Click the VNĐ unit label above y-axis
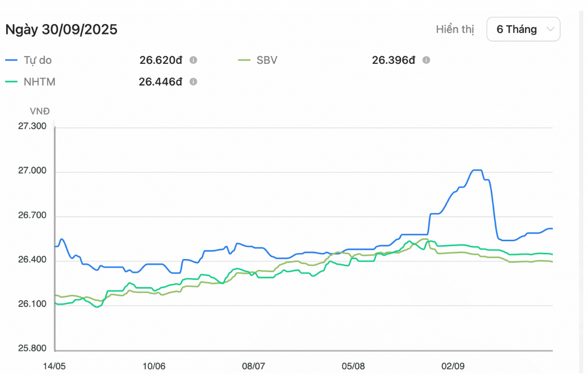This screenshot has height=377, width=588. tap(40, 111)
